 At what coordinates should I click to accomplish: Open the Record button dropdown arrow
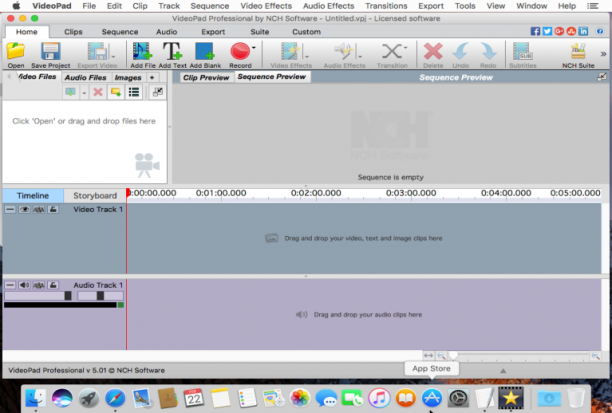click(x=254, y=48)
